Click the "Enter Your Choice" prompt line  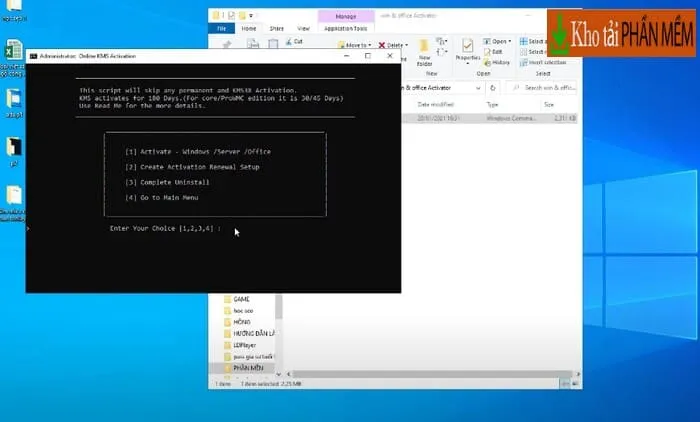click(x=165, y=228)
